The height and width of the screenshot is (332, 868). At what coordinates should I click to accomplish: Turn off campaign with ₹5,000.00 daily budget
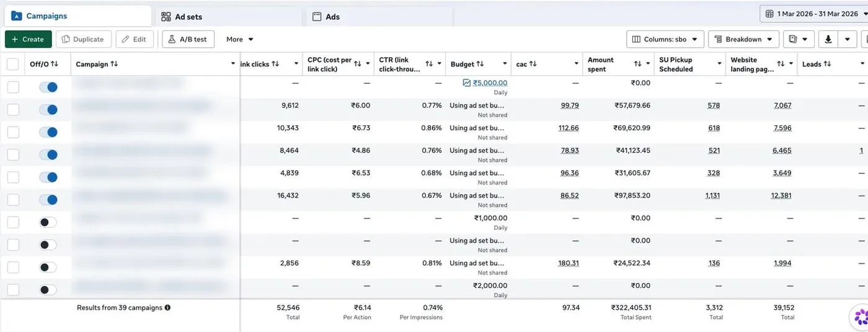(x=48, y=87)
